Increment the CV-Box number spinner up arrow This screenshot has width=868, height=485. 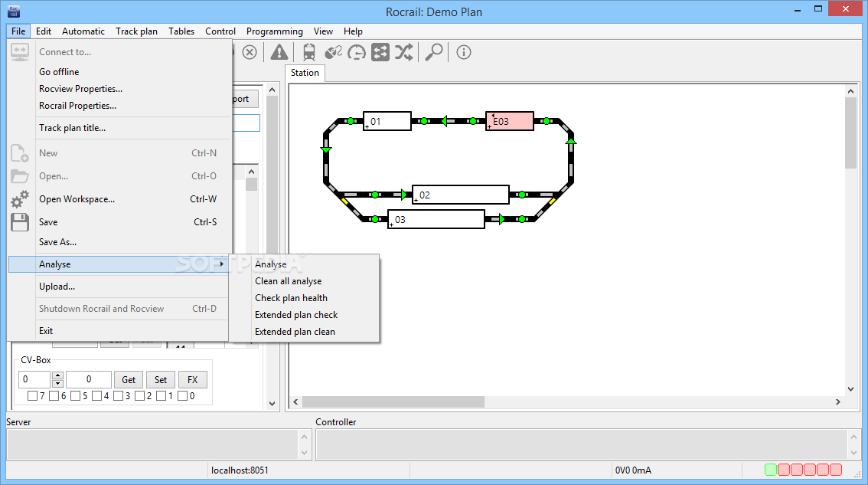click(x=57, y=375)
